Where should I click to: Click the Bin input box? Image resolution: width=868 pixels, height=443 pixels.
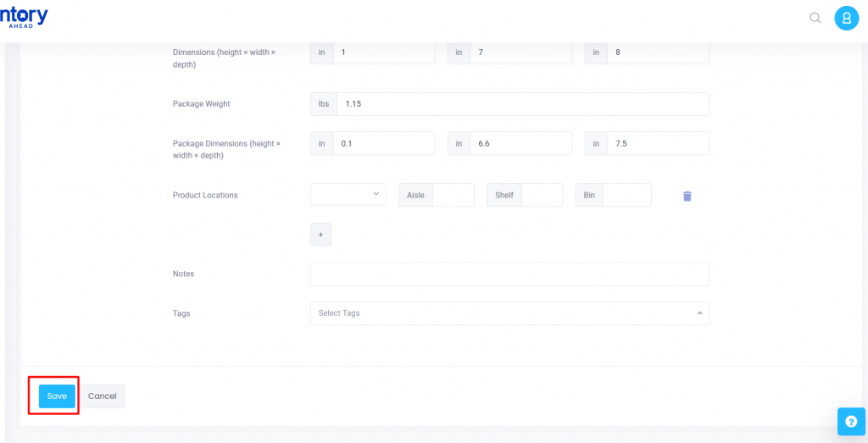[626, 195]
